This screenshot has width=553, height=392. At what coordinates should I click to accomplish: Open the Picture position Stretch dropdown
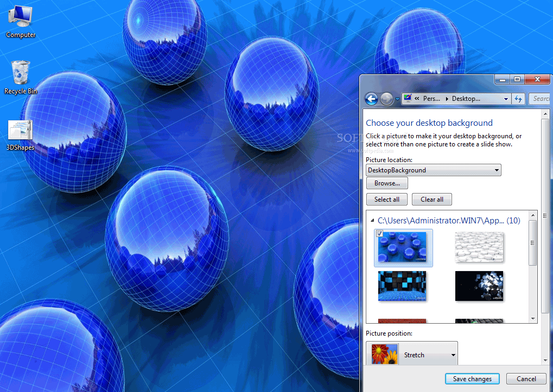point(411,354)
